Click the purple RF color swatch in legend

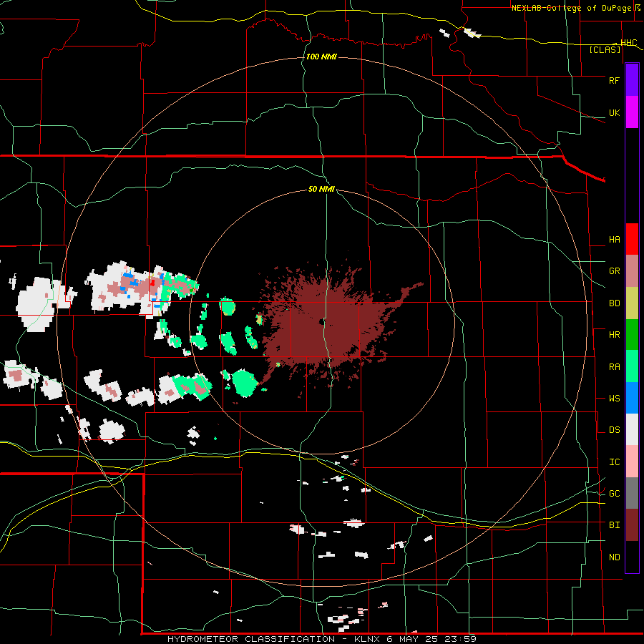[x=632, y=80]
